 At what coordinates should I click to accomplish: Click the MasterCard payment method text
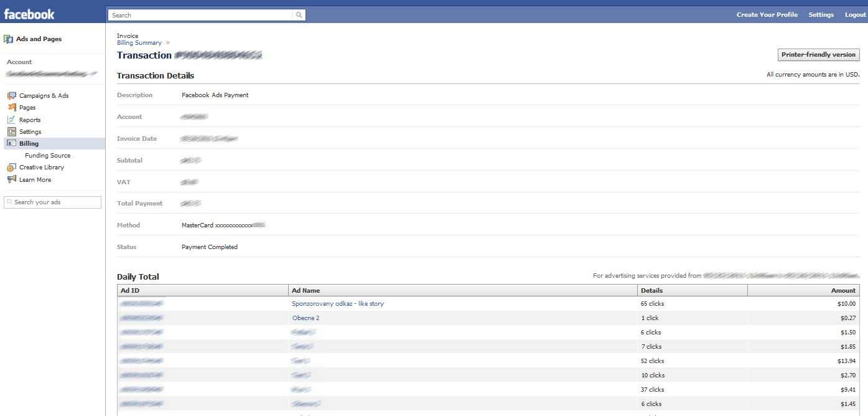coord(223,225)
